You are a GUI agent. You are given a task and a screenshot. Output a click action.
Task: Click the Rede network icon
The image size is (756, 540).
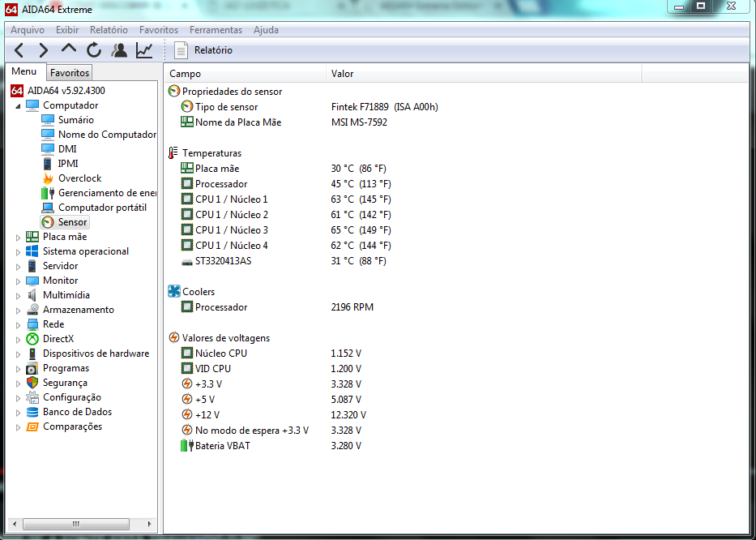(x=32, y=324)
